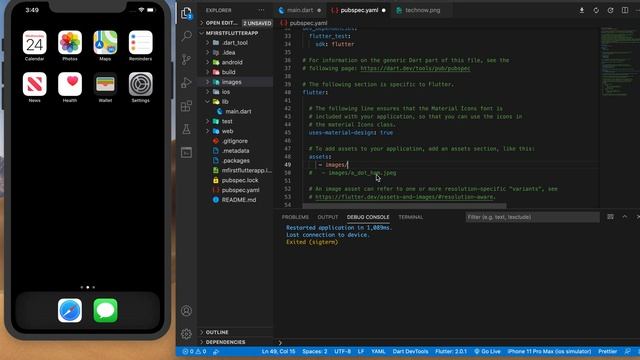
Task: Open the News app in simulator
Action: point(35,84)
